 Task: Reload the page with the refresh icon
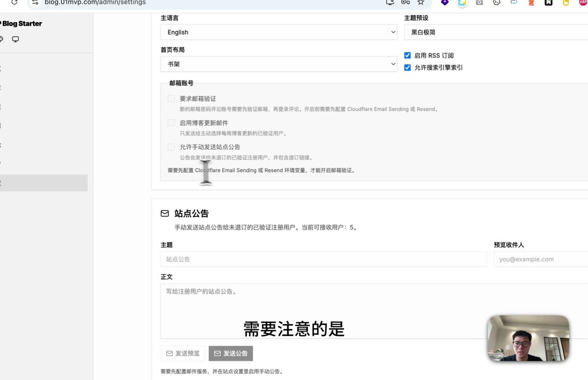[x=14, y=2]
